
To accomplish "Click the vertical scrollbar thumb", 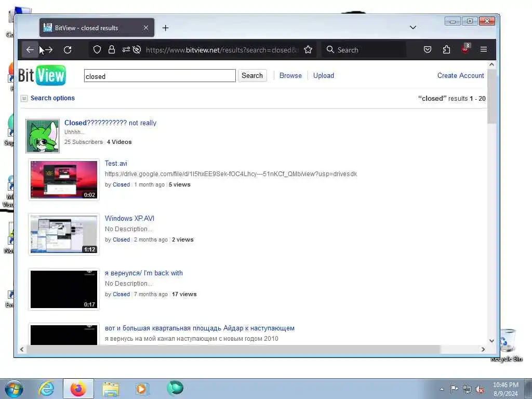I will [491, 96].
